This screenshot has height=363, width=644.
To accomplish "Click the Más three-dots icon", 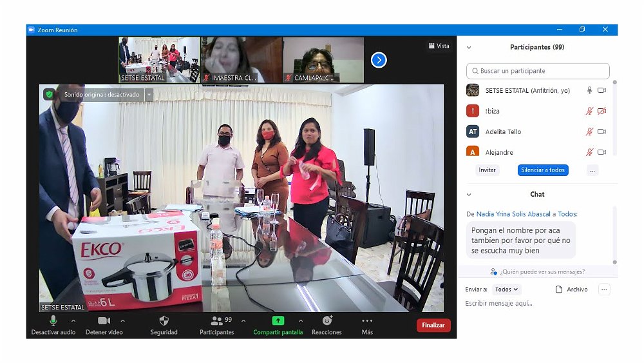I will (367, 320).
